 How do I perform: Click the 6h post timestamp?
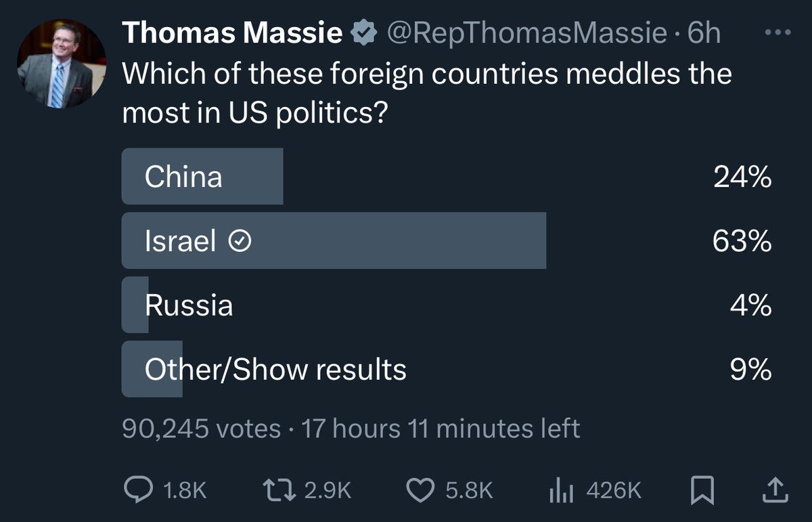pos(704,33)
